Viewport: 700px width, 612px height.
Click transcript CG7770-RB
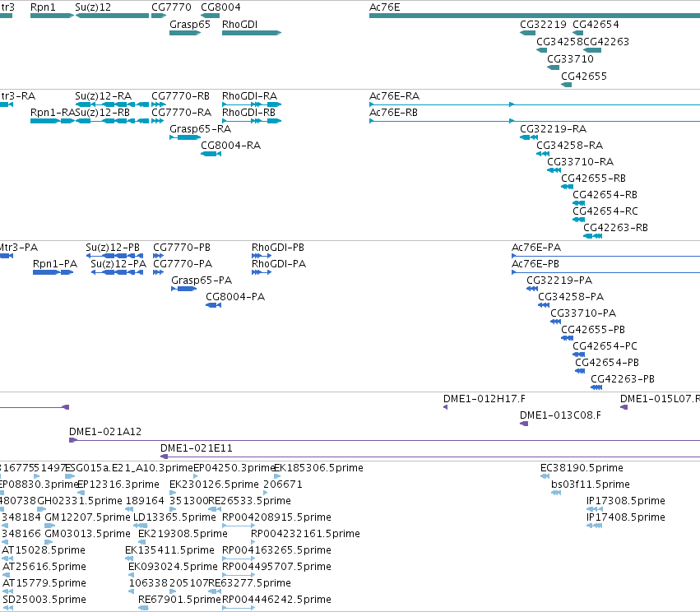[x=180, y=96]
